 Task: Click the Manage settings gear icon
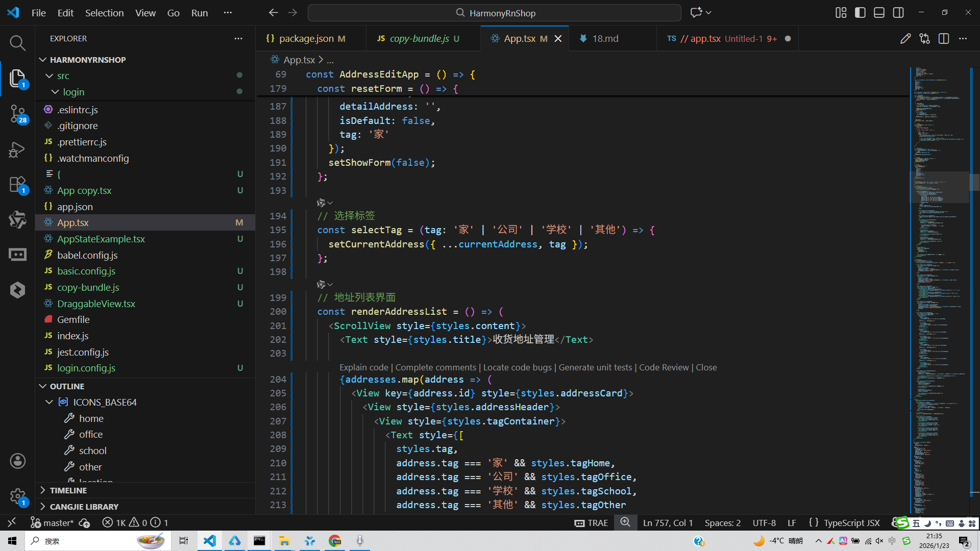pos(17,496)
